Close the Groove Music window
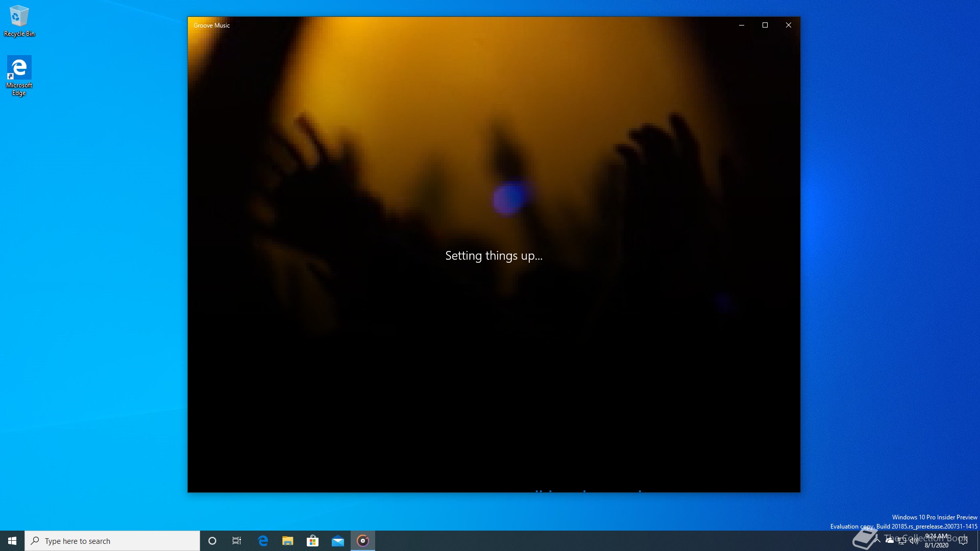 [788, 25]
